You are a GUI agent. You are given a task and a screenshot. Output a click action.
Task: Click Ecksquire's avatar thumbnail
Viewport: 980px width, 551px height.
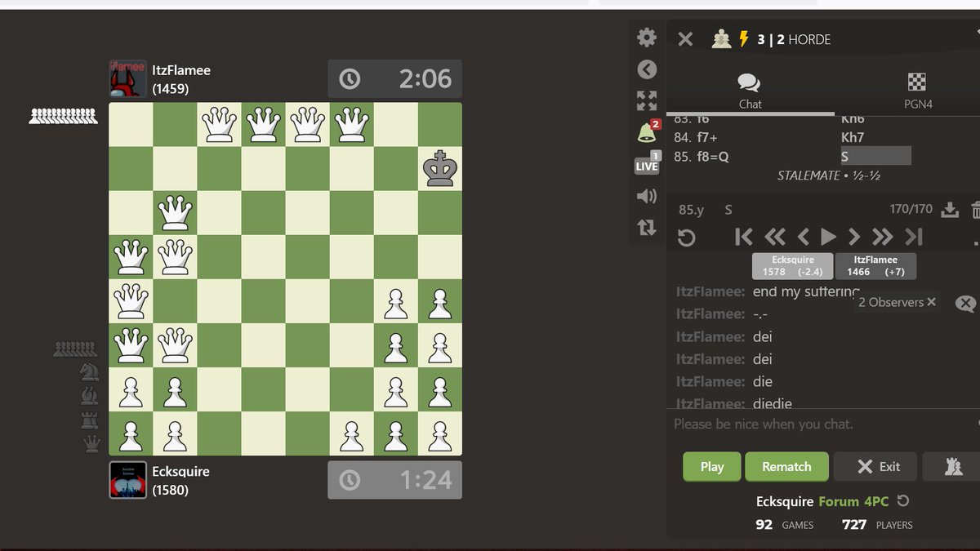click(x=128, y=480)
